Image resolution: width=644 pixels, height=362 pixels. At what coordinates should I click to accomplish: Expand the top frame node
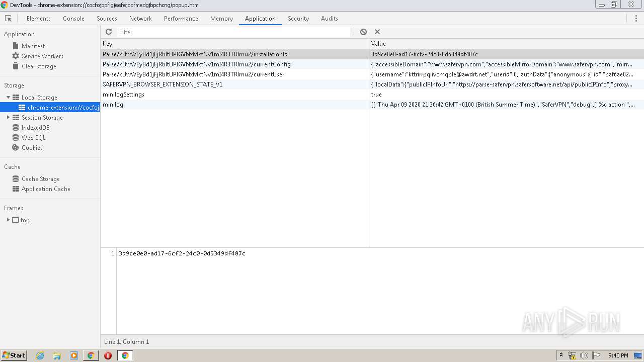pos(9,220)
